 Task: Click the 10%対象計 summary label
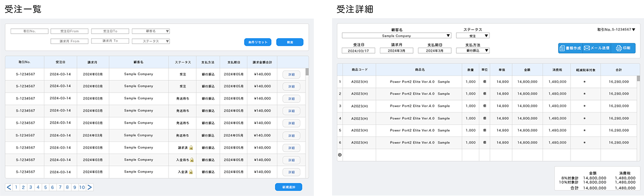pos(570,182)
